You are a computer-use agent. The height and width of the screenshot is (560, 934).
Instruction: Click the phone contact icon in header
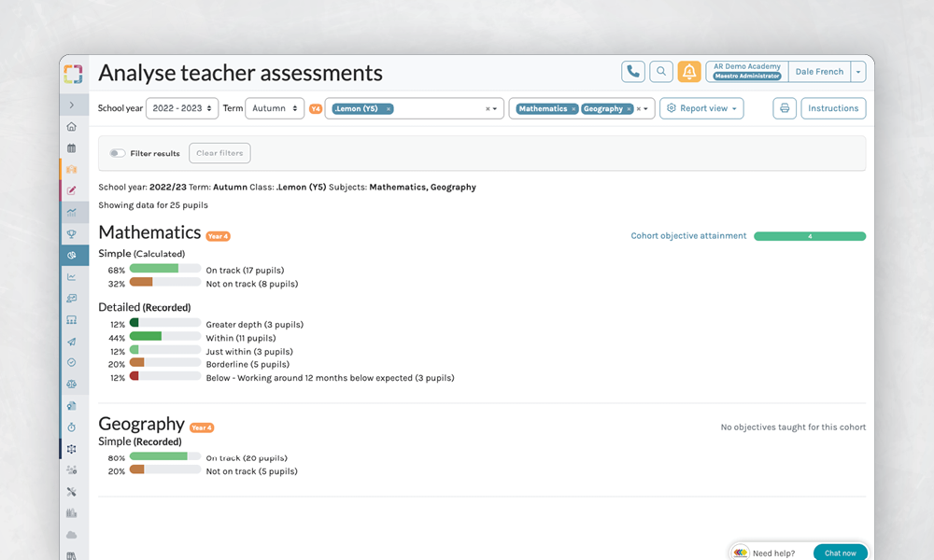click(x=633, y=72)
